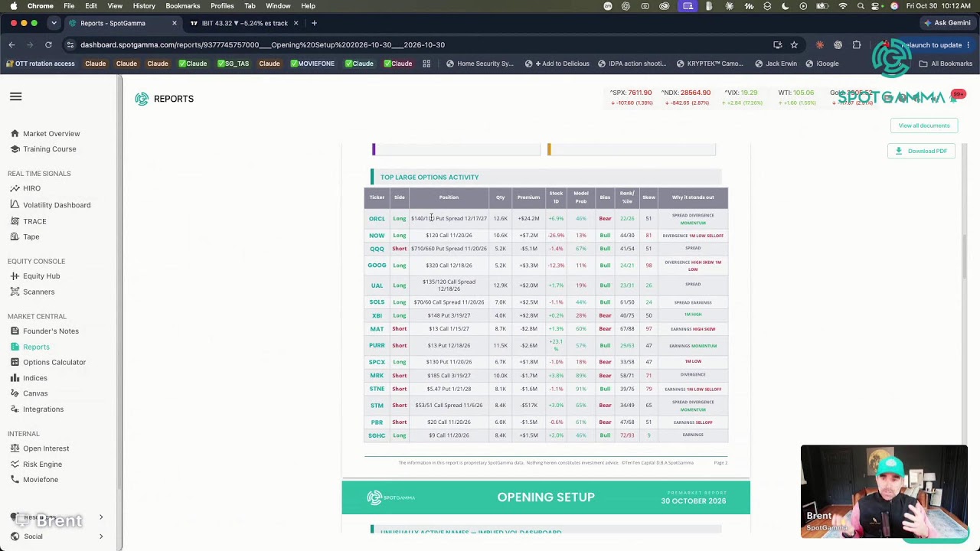980x551 pixels.
Task: Bookmark this page with the star icon
Action: pos(794,45)
